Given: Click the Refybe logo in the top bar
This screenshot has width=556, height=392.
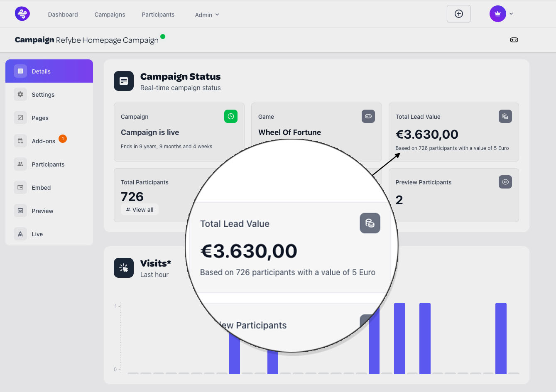Looking at the screenshot, I should coord(22,13).
